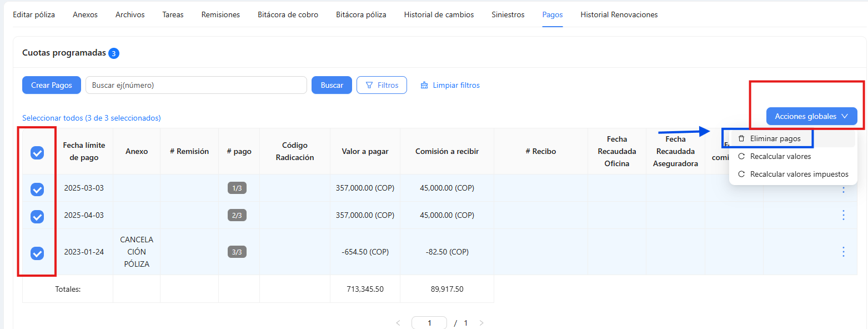Image resolution: width=868 pixels, height=329 pixels.
Task: Select the Pagos tab
Action: click(553, 15)
